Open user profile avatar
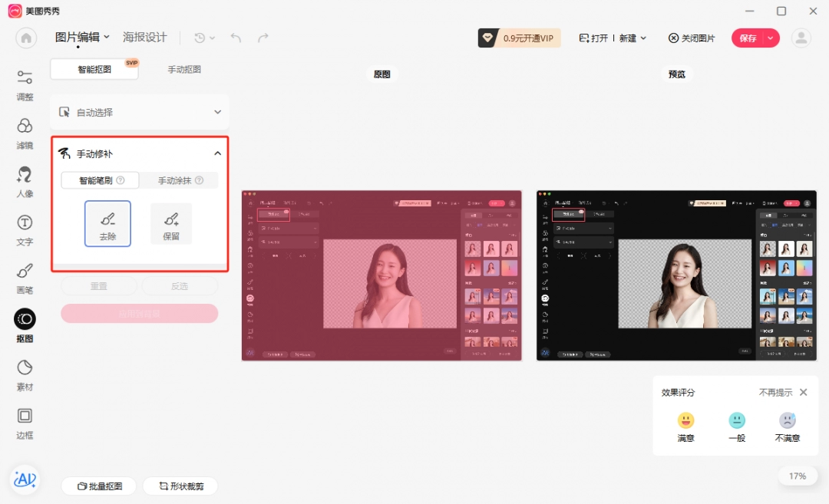Screen dimensions: 829x504 coord(801,38)
